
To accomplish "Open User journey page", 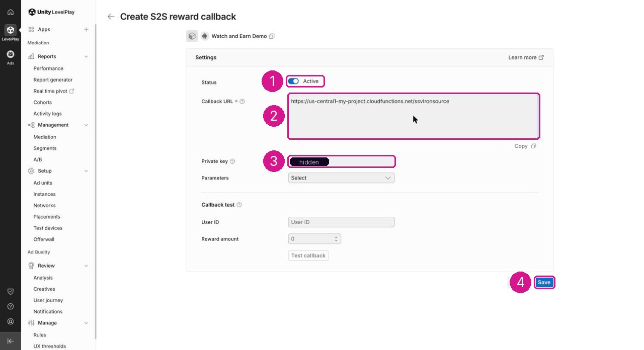I will [48, 300].
